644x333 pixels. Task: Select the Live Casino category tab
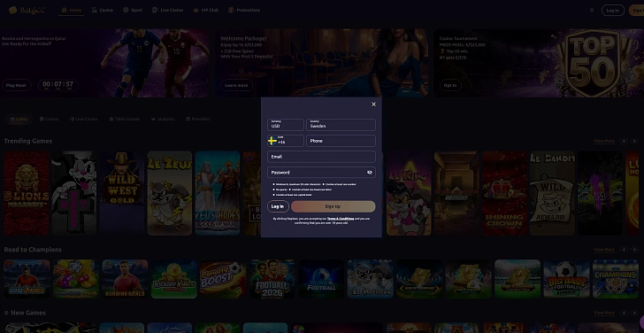pos(83,120)
